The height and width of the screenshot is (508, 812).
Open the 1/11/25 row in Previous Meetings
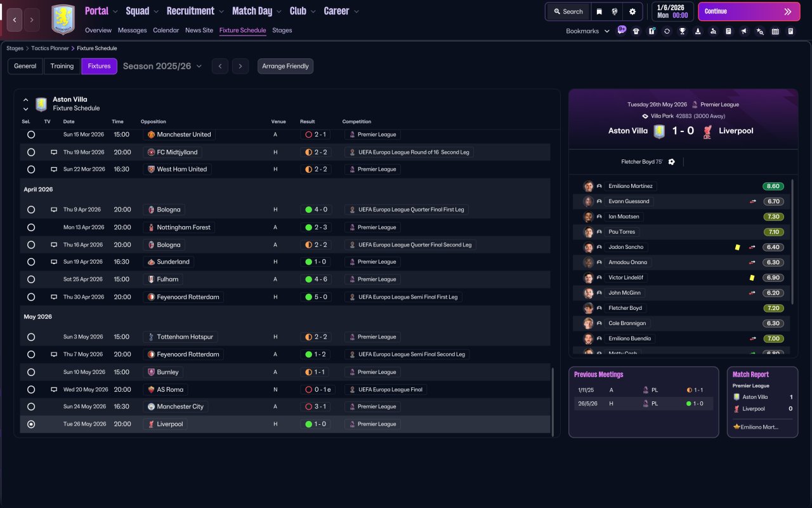pos(643,390)
